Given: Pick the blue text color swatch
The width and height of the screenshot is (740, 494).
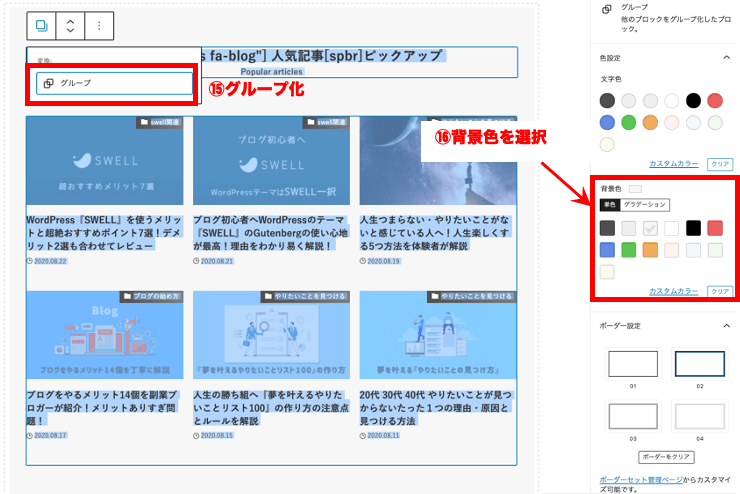Looking at the screenshot, I should [x=607, y=123].
